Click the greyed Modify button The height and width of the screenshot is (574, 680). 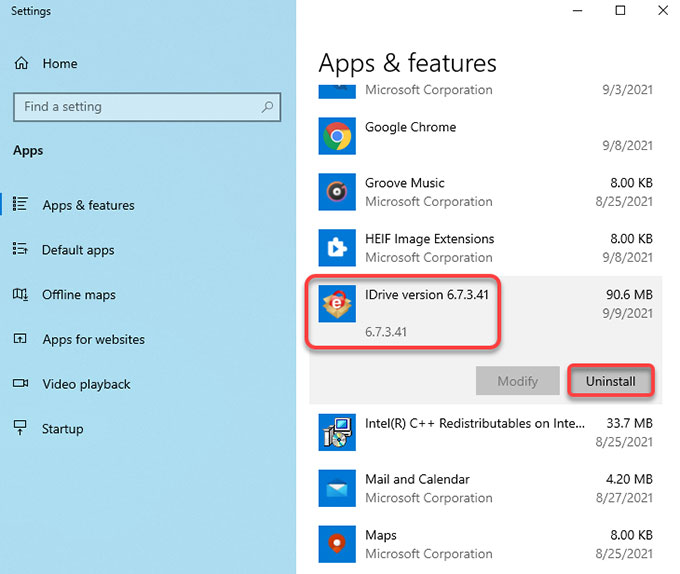(x=518, y=381)
